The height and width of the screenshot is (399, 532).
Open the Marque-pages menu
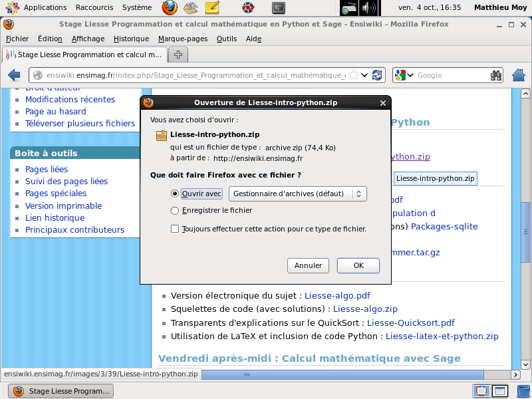(183, 39)
